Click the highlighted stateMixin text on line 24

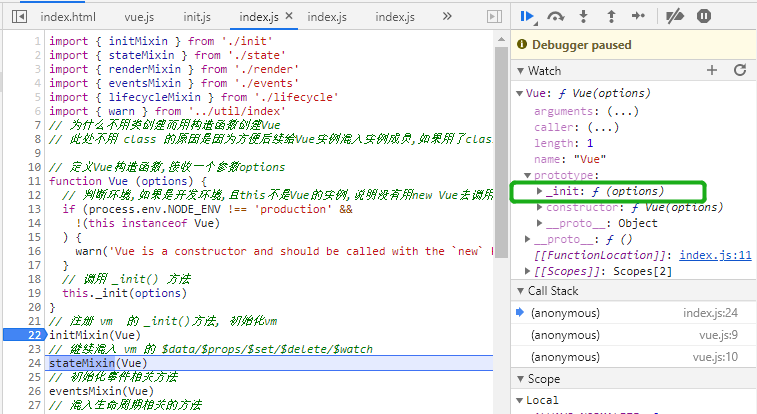[x=82, y=363]
